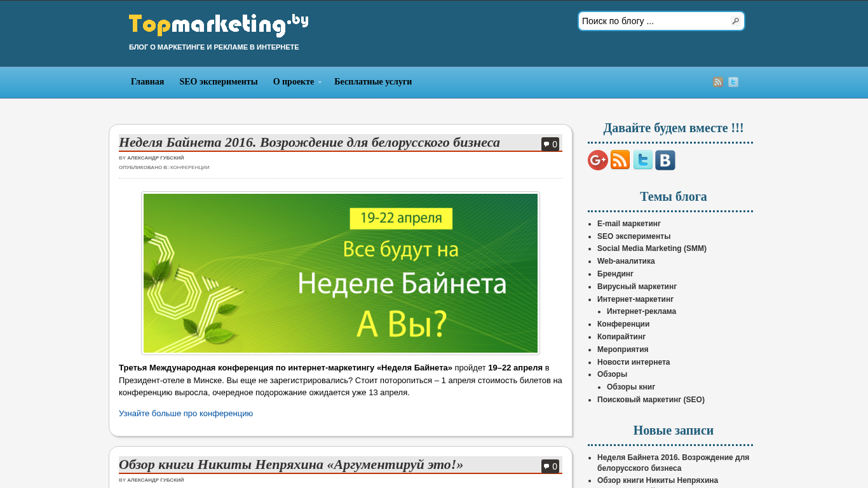Viewport: 868px width, 488px height.
Task: Select Web-аналитика topic
Action: [626, 261]
